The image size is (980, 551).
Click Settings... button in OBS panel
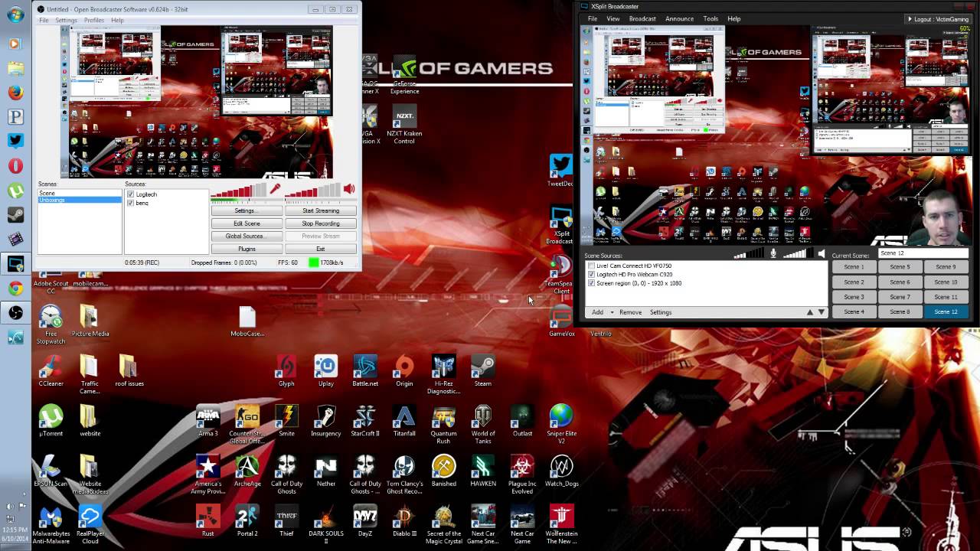coord(247,210)
